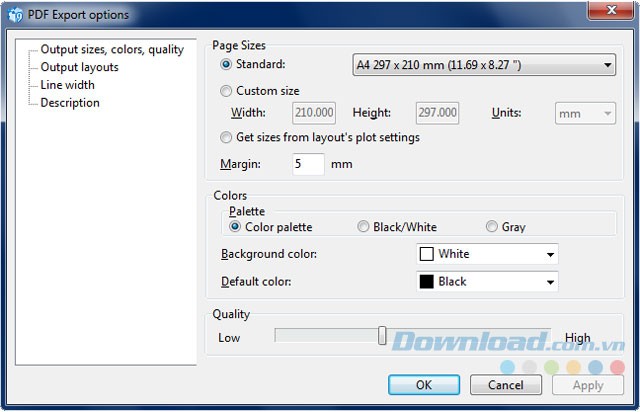The image size is (640, 412).
Task: Select the Custom size radio button
Action: (x=226, y=91)
